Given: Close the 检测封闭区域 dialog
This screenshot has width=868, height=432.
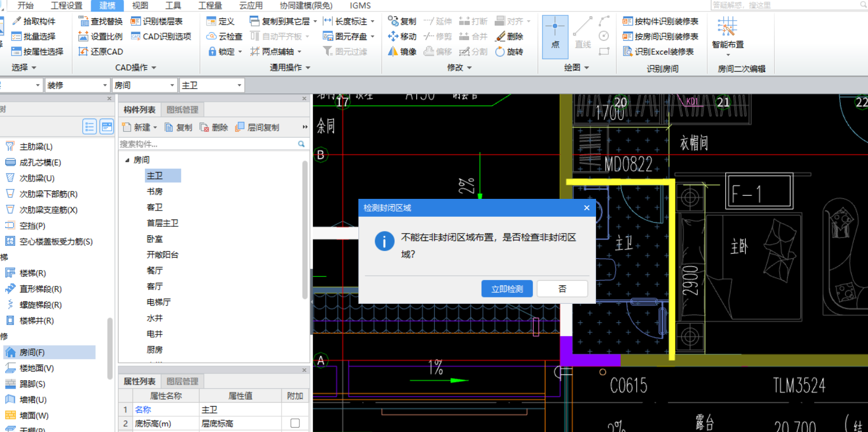Looking at the screenshot, I should [x=587, y=208].
